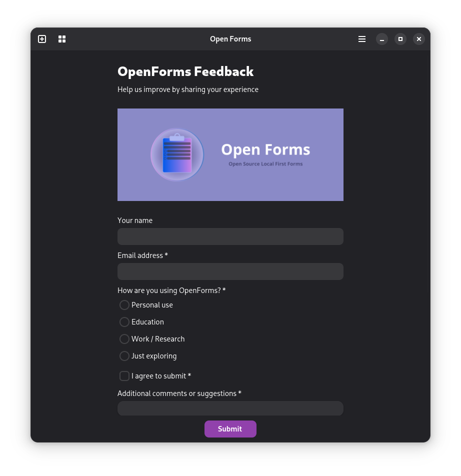Screen dimensions: 461x476
Task: Choose Education as your usage type
Action: click(124, 322)
